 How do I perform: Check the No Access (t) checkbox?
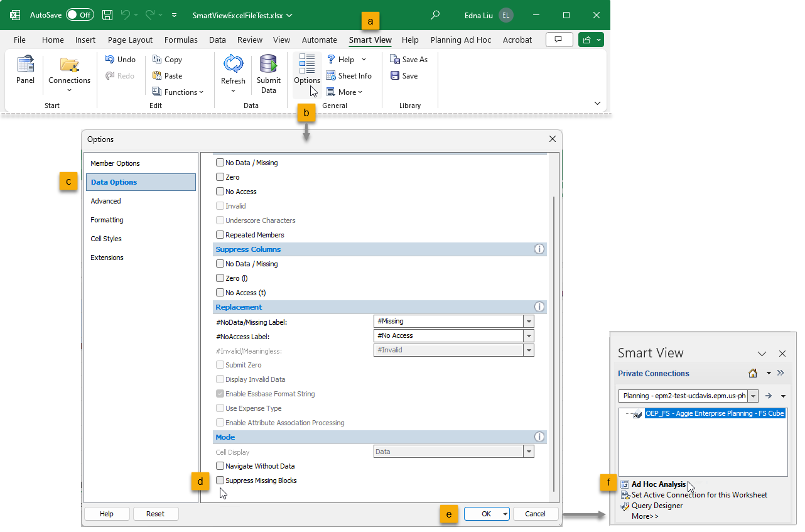pos(220,293)
